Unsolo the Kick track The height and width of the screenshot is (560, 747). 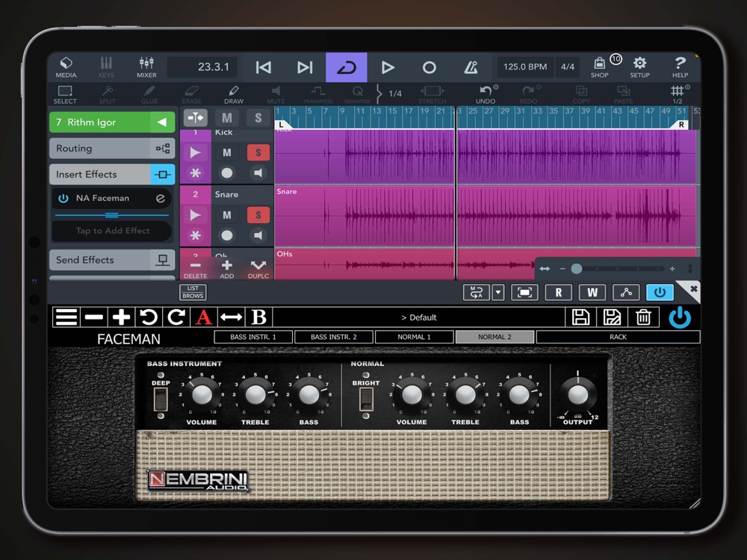pyautogui.click(x=258, y=152)
